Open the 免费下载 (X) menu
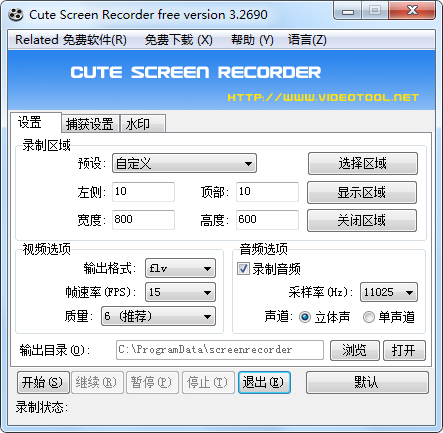This screenshot has width=443, height=433. (x=179, y=40)
